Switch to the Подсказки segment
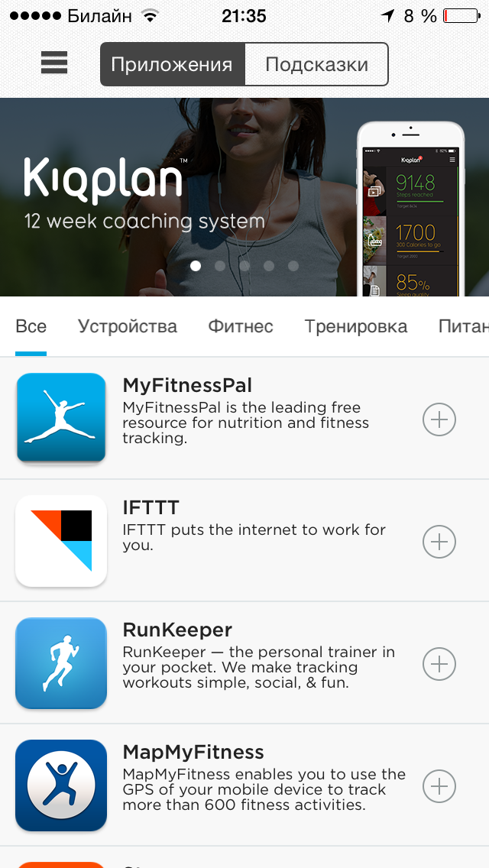The height and width of the screenshot is (868, 489). [x=317, y=64]
